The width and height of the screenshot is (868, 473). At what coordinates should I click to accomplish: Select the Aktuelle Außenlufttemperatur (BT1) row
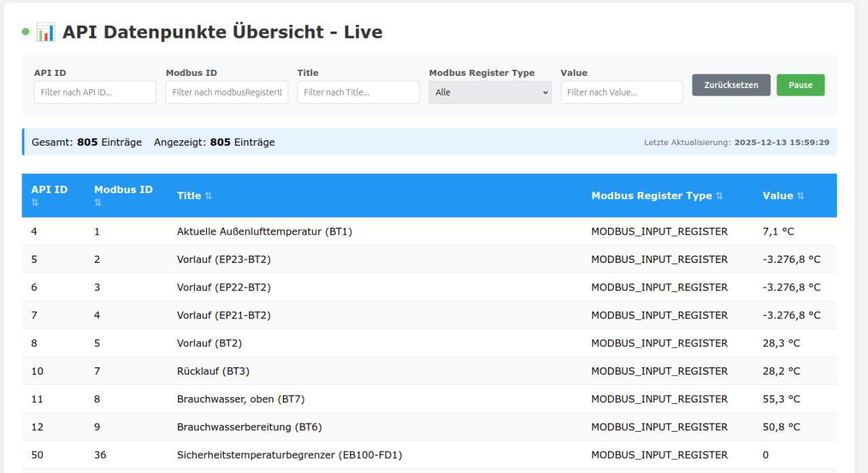[x=264, y=232]
